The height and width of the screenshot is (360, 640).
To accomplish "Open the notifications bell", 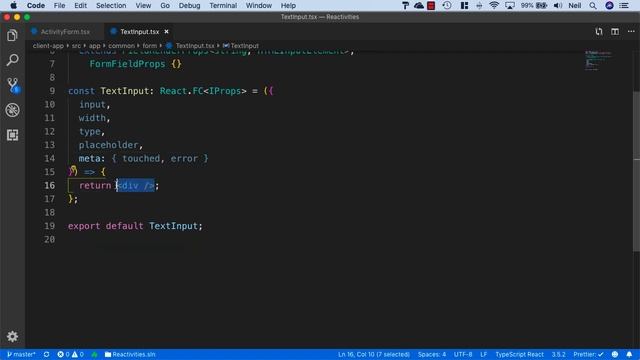I will 629,354.
